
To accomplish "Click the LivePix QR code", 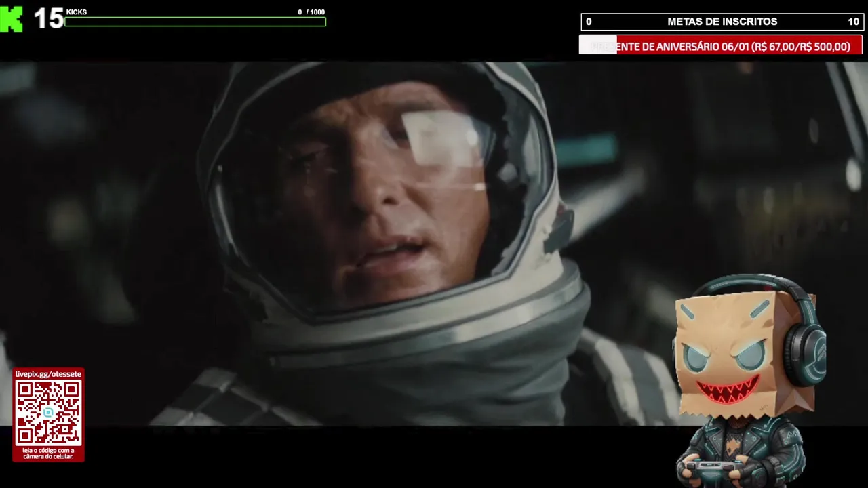I will (x=48, y=412).
